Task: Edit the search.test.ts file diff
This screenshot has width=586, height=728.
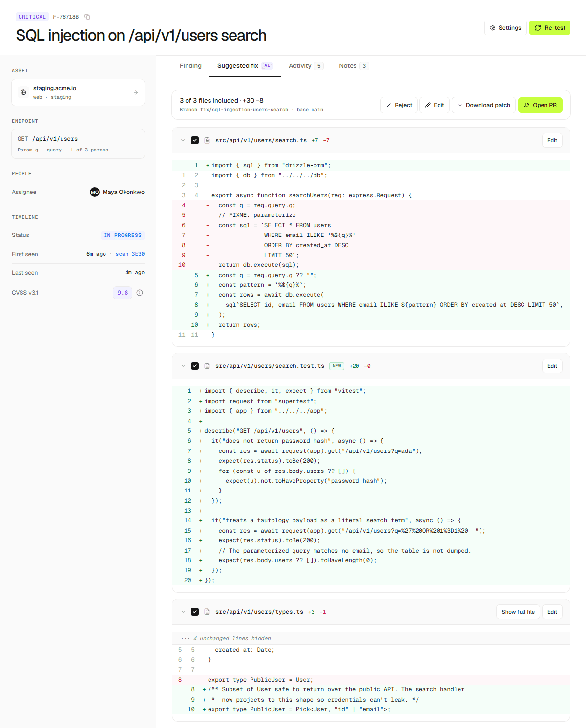Action: pyautogui.click(x=552, y=366)
